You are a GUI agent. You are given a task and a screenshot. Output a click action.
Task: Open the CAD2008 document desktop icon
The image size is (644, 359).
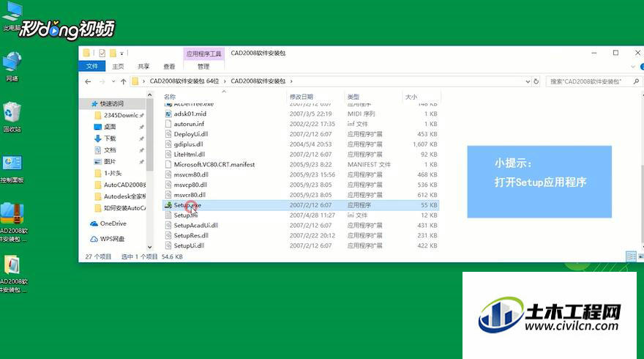pyautogui.click(x=12, y=274)
